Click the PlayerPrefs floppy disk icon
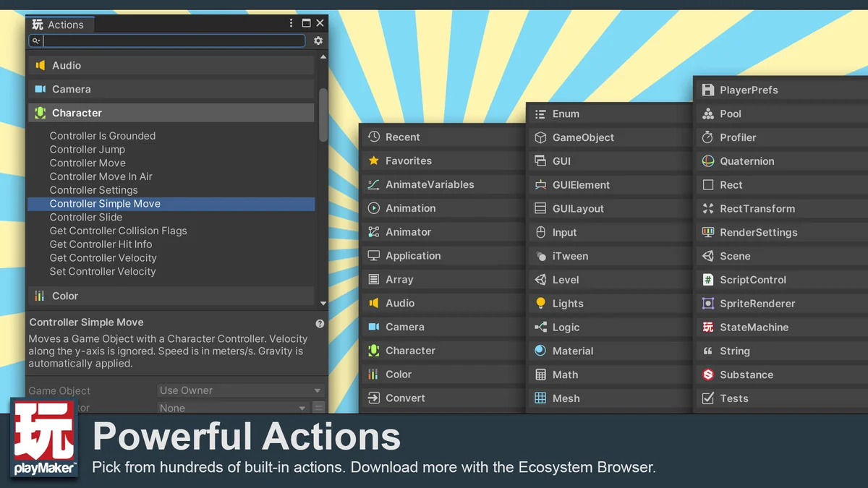The image size is (868, 488). pyautogui.click(x=708, y=90)
